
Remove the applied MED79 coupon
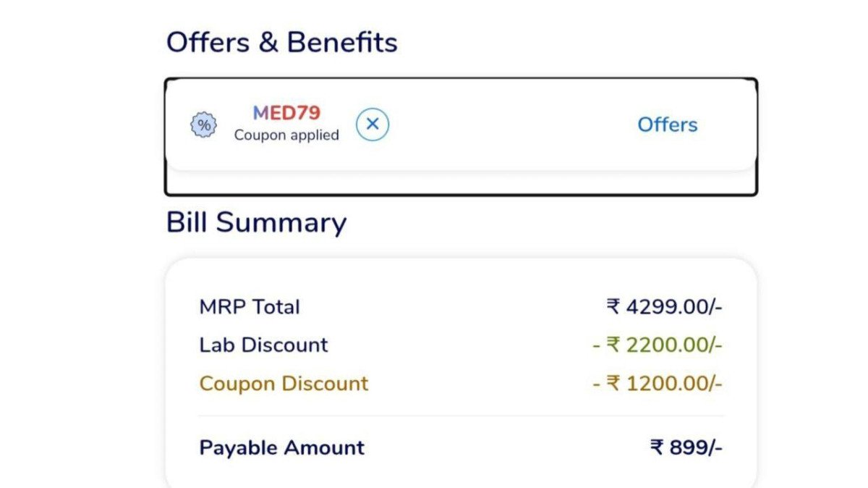coord(373,125)
